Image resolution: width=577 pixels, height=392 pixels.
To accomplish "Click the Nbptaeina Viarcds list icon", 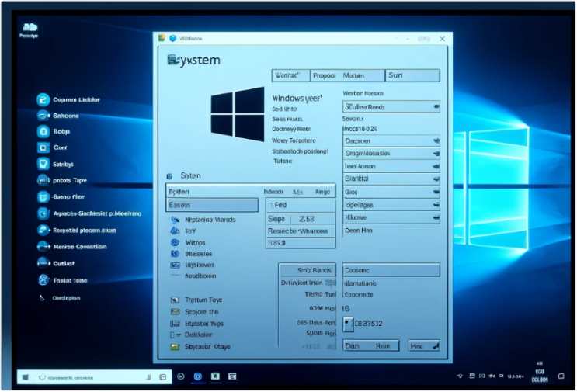I will [175, 220].
